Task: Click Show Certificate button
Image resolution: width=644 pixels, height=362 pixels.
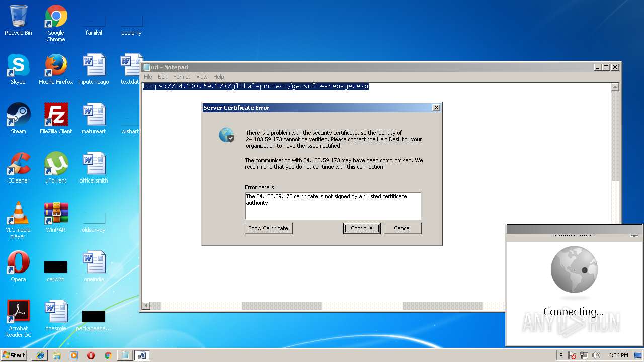Action: pyautogui.click(x=268, y=228)
